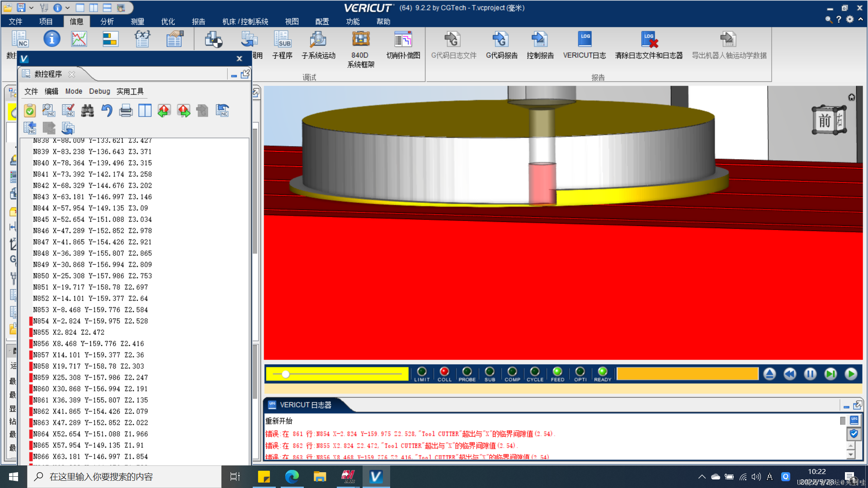Click the split window icon in NC editor
868x488 pixels.
(x=145, y=110)
